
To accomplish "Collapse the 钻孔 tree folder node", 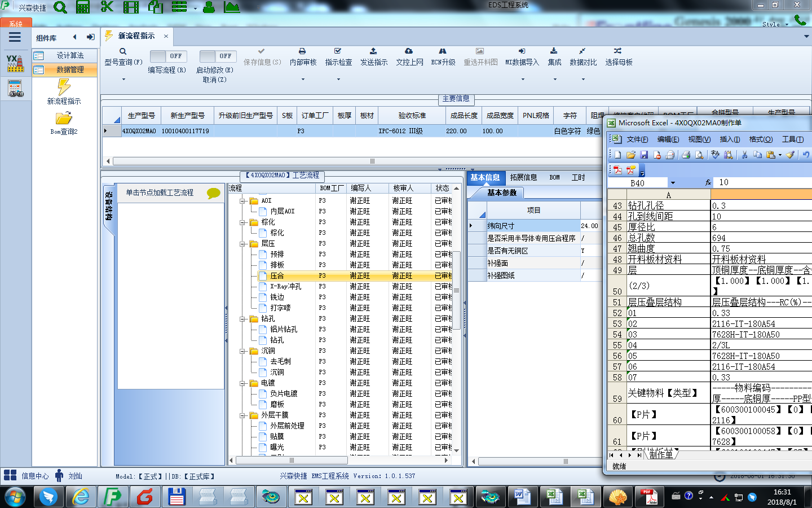I will coord(242,319).
